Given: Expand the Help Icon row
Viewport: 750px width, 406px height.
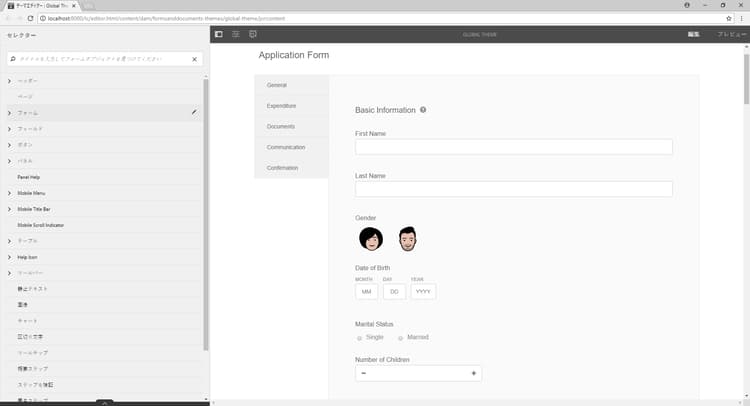Looking at the screenshot, I should coord(9,257).
